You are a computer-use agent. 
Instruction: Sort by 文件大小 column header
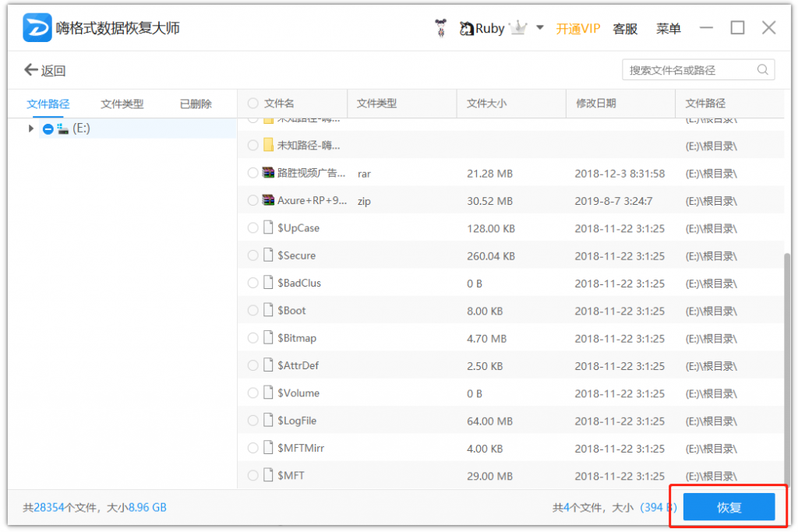pos(486,104)
